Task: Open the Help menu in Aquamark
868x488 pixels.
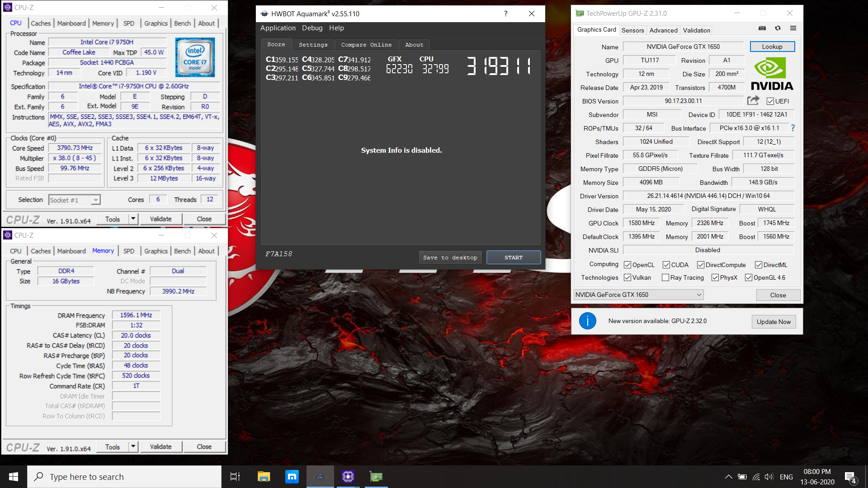Action: (336, 28)
